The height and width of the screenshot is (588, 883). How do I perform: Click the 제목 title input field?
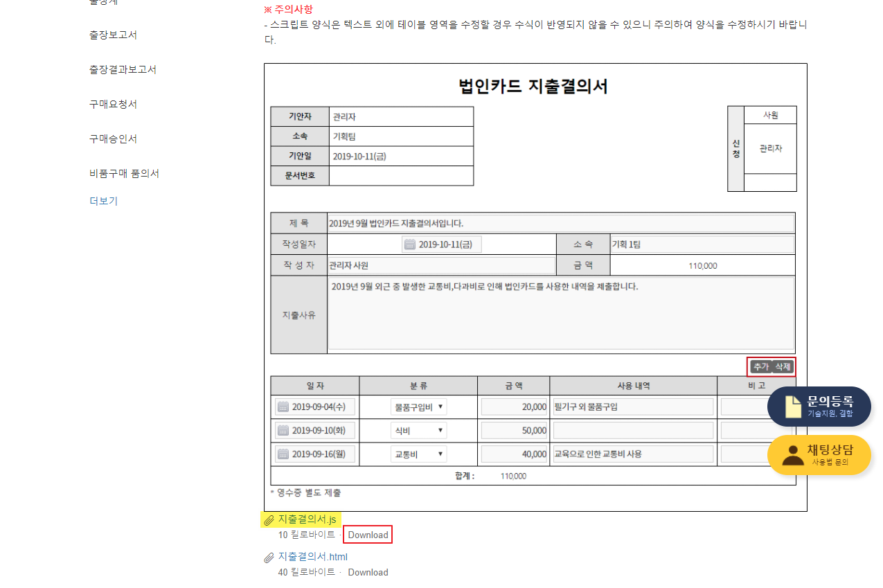pyautogui.click(x=560, y=223)
